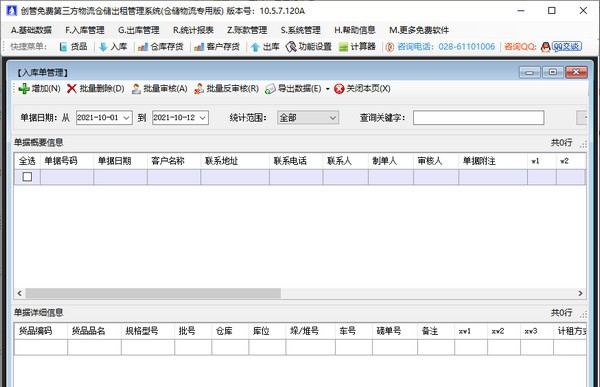Click the application logo in title bar
This screenshot has width=600, height=387.
point(11,11)
